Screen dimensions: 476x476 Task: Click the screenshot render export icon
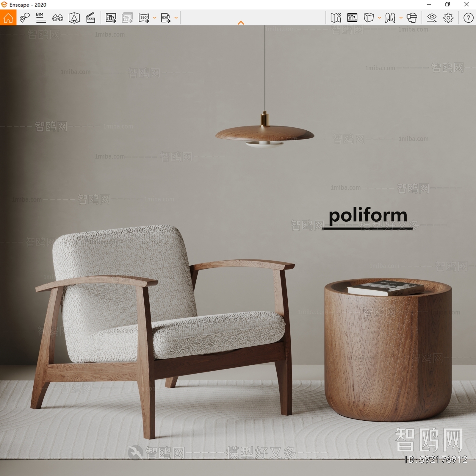[111, 18]
